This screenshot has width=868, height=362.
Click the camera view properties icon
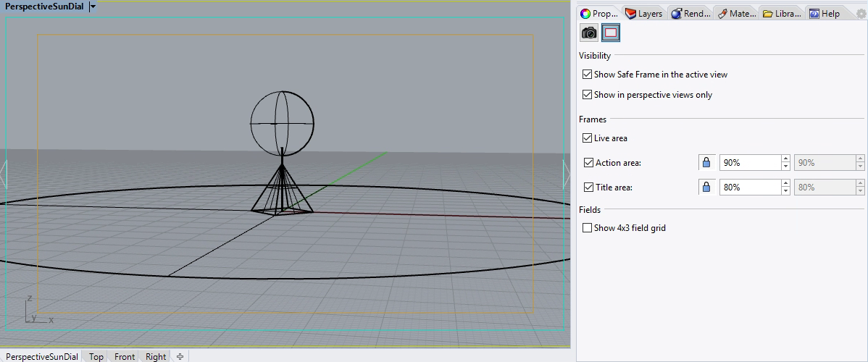590,33
